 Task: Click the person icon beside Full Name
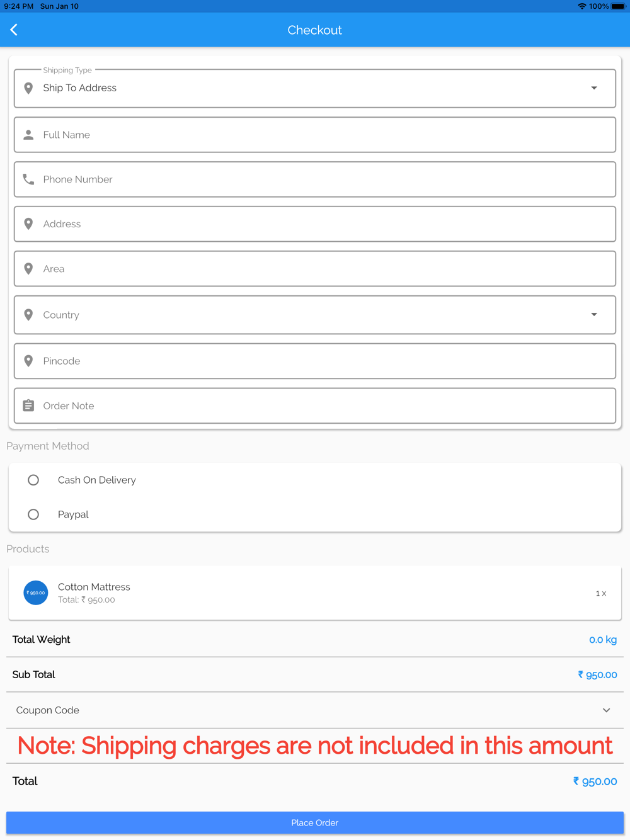tap(28, 135)
